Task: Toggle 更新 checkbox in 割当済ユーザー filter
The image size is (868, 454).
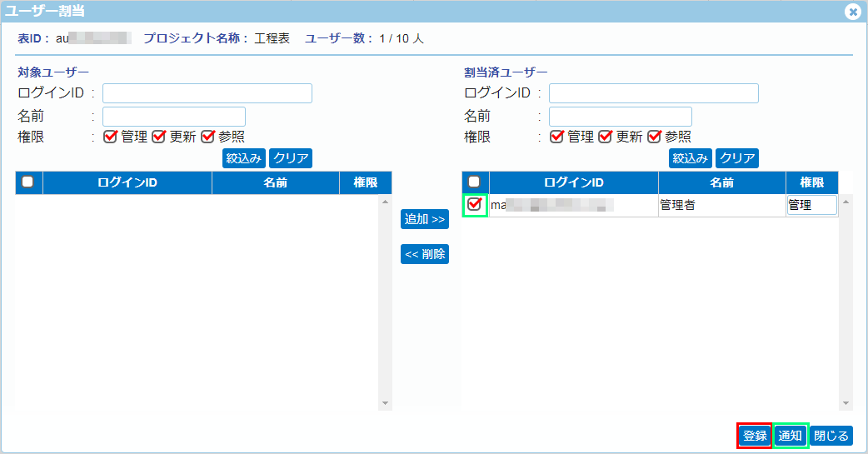Action: pos(605,137)
